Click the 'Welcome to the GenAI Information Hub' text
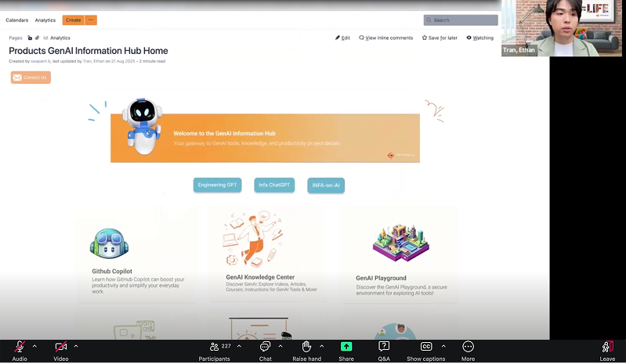Viewport: 626px width, 364px height. click(224, 134)
